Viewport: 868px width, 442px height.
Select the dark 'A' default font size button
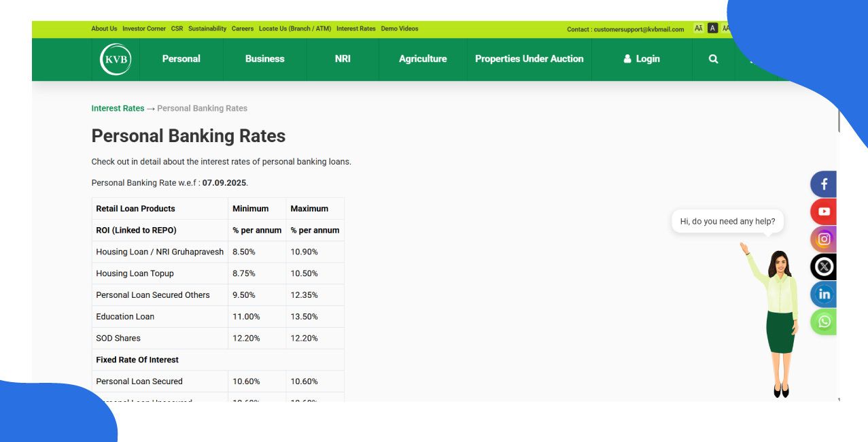(x=712, y=29)
